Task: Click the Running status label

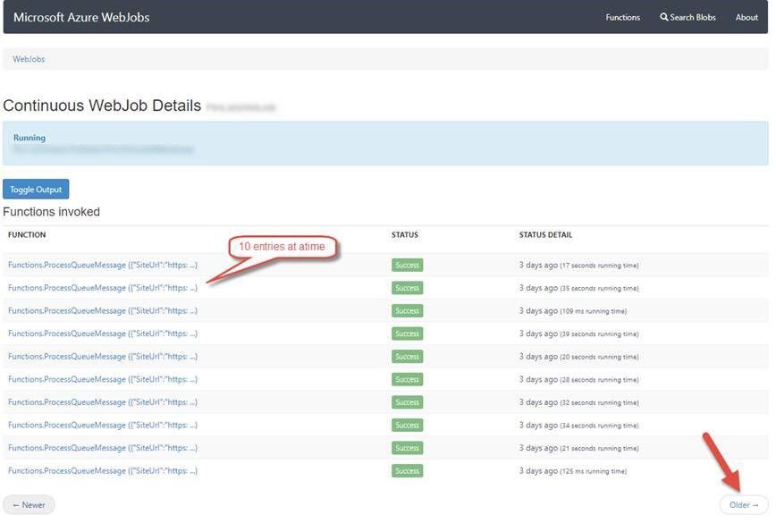Action: pos(30,138)
